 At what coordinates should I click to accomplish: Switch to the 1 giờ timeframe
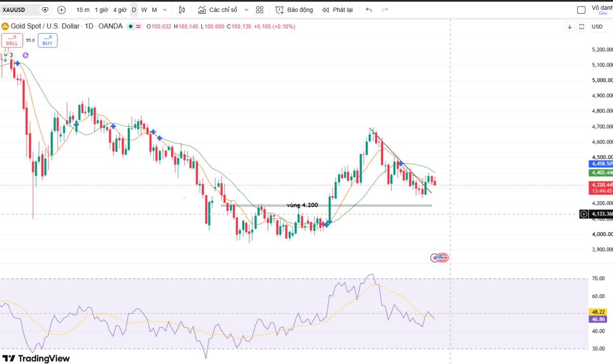coord(101,10)
